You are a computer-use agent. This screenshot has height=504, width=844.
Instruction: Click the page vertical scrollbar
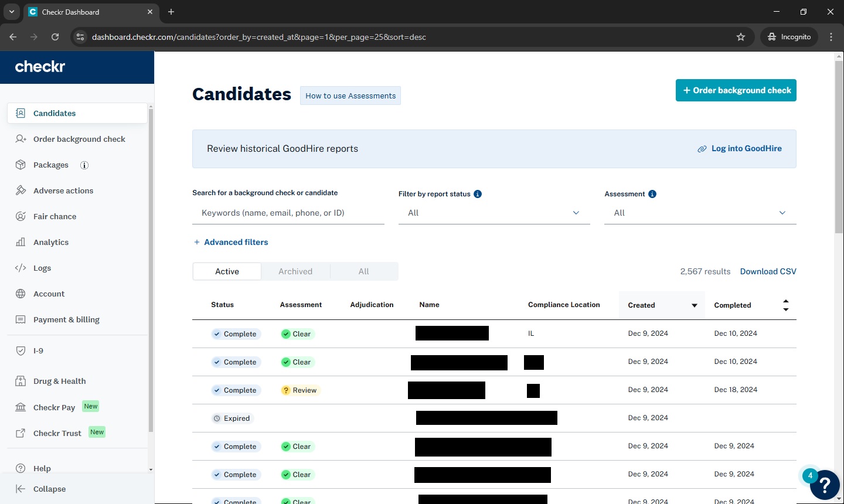point(839,147)
